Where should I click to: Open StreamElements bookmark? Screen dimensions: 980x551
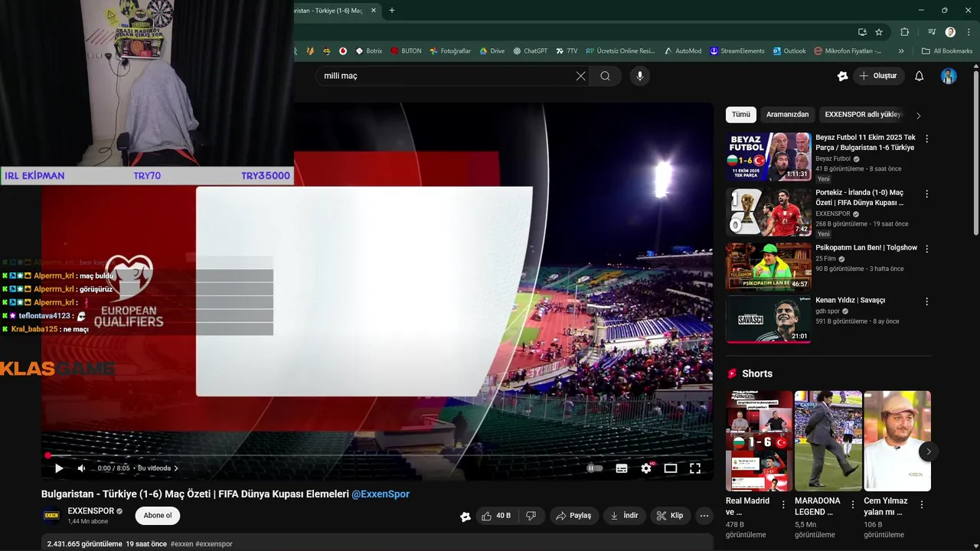pos(737,51)
